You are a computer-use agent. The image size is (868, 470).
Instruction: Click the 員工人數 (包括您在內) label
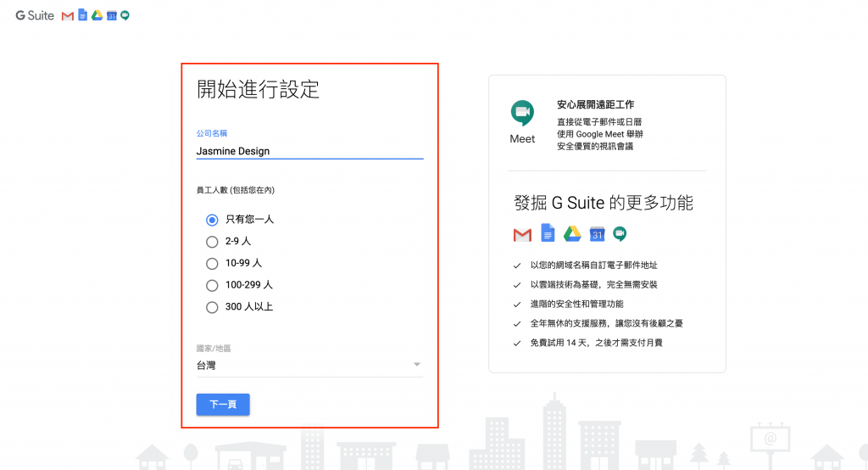[236, 190]
